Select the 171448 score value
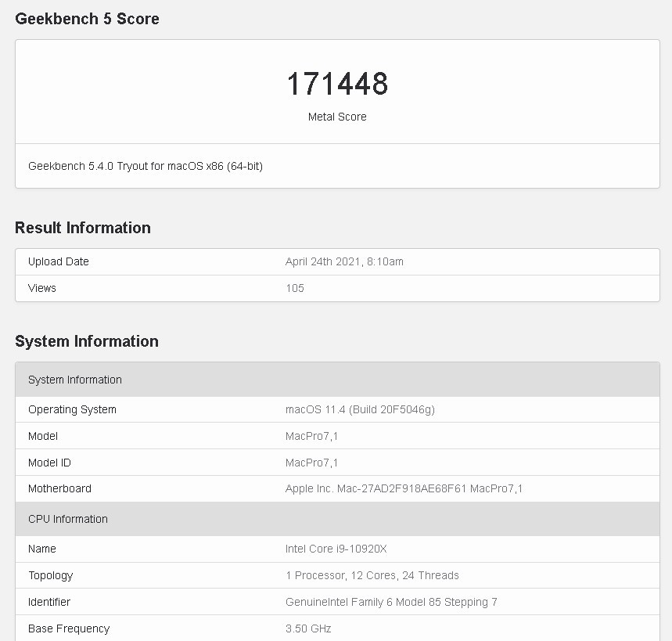672x641 pixels. [337, 84]
